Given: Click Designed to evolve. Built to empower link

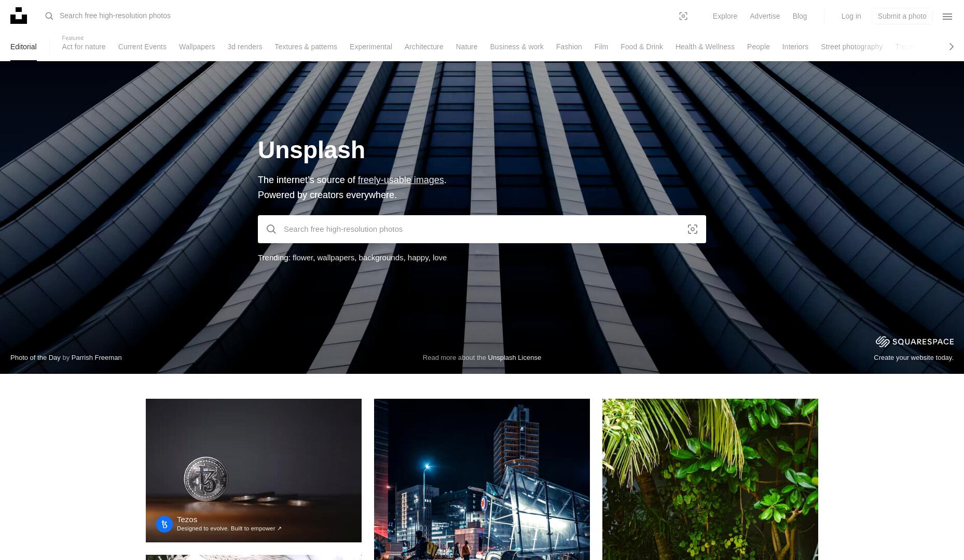Looking at the screenshot, I should [229, 528].
